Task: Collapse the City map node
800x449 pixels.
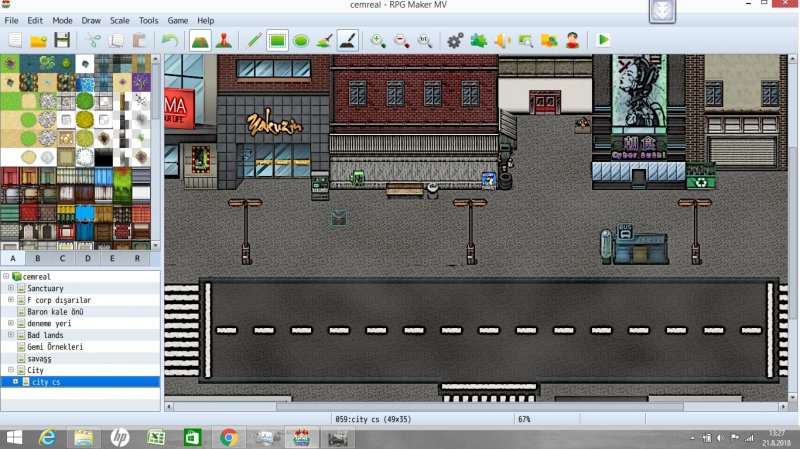Action: click(x=11, y=370)
